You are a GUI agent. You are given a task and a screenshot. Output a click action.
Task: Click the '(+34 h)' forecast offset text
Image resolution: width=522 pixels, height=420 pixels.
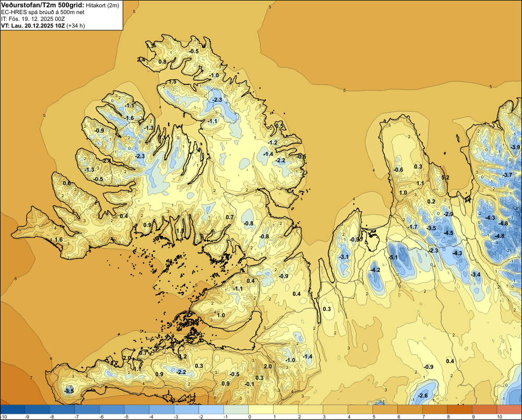tap(76, 26)
